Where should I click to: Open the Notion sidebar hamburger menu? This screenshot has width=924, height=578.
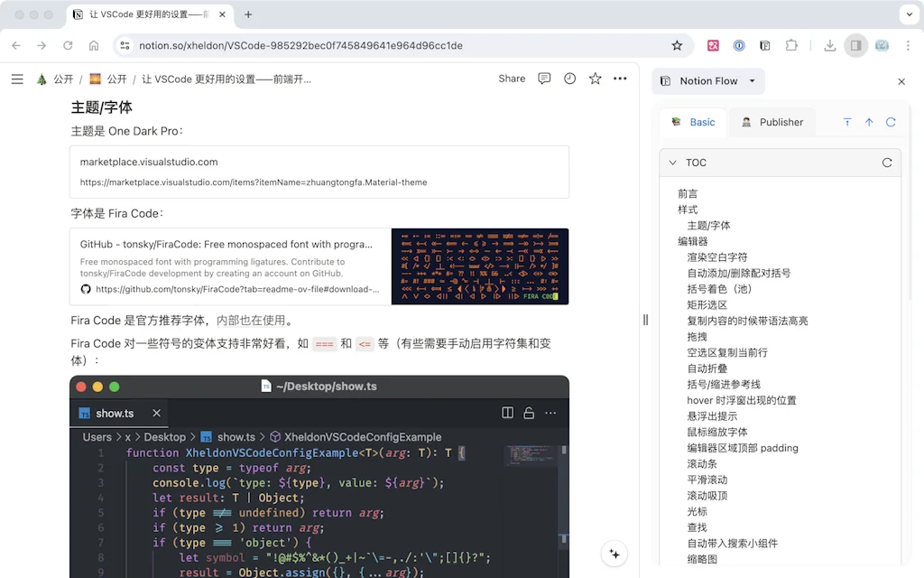17,79
